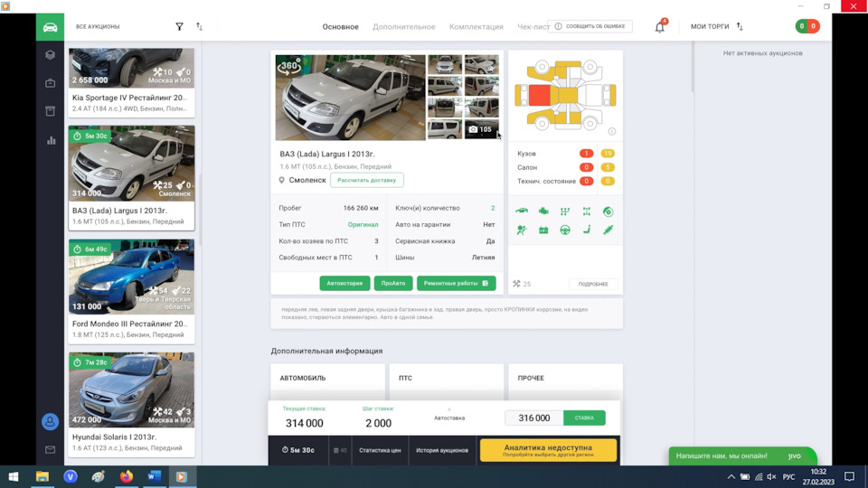The height and width of the screenshot is (488, 868).
Task: Open the auction list filter funnel
Action: (179, 26)
